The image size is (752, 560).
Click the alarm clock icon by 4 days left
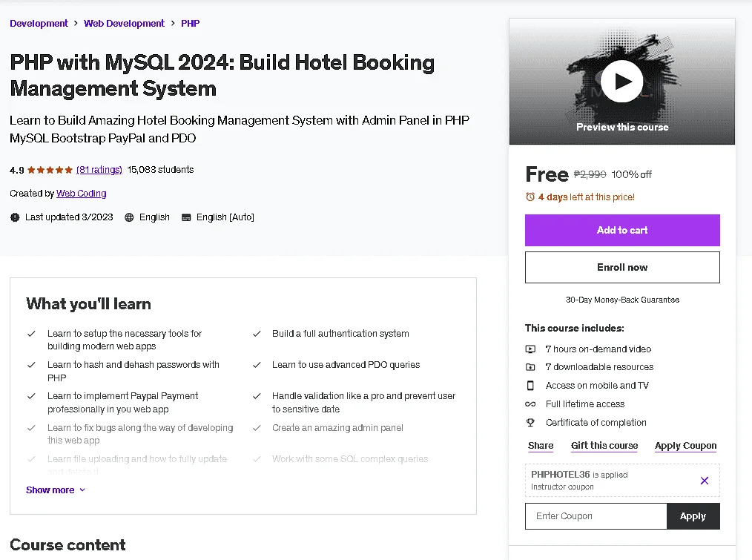coord(530,197)
